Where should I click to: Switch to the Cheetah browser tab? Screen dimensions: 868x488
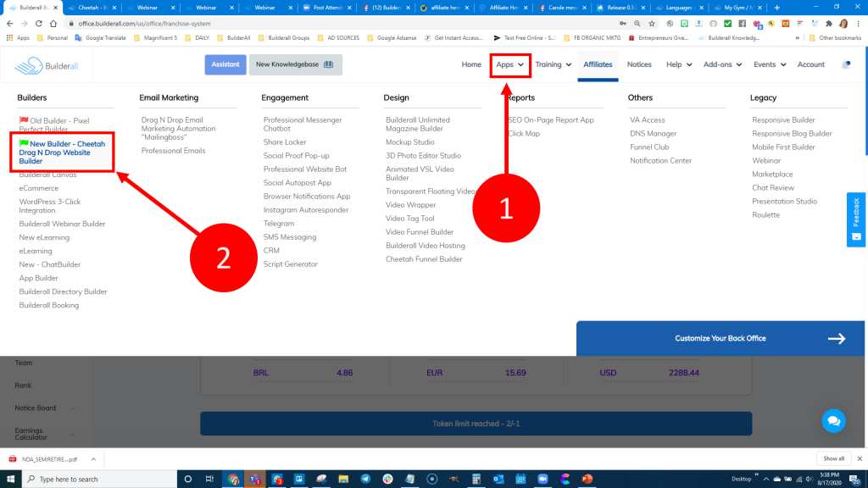pos(92,8)
